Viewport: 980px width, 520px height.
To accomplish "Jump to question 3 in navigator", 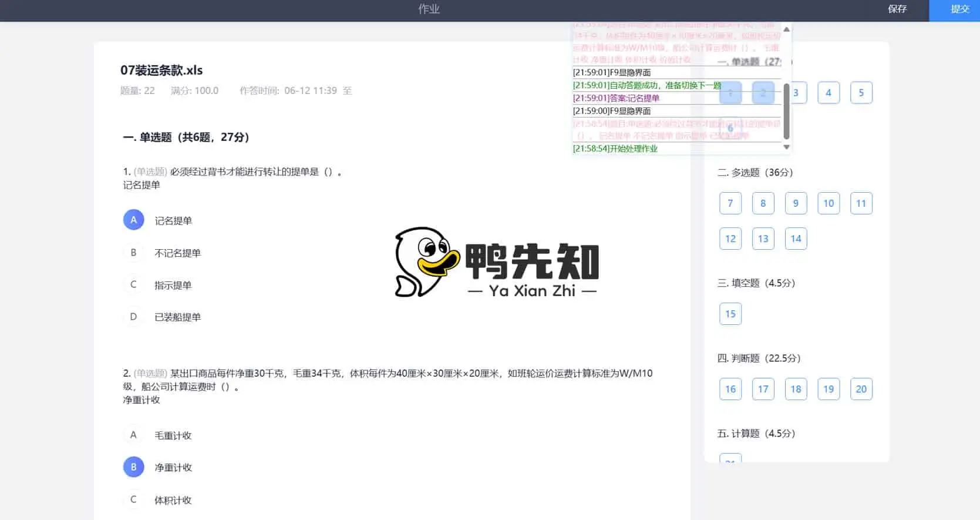I will pos(797,92).
